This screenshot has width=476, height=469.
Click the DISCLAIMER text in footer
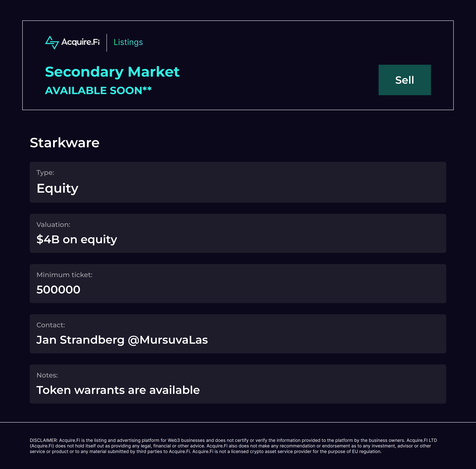233,446
